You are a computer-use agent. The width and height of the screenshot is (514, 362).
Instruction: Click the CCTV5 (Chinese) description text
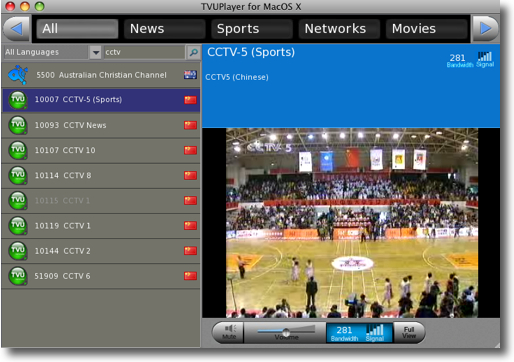click(x=237, y=77)
